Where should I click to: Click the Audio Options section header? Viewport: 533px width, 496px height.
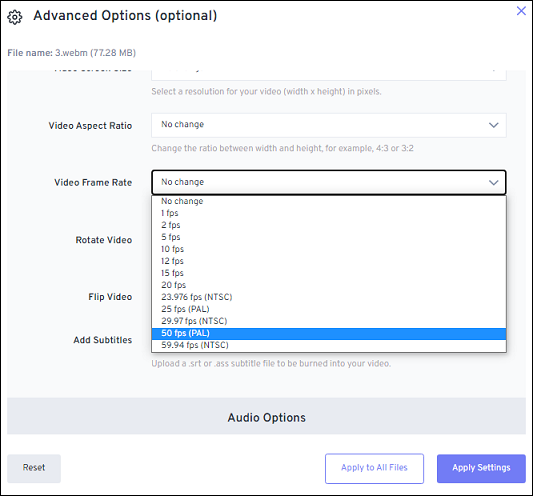(x=266, y=417)
